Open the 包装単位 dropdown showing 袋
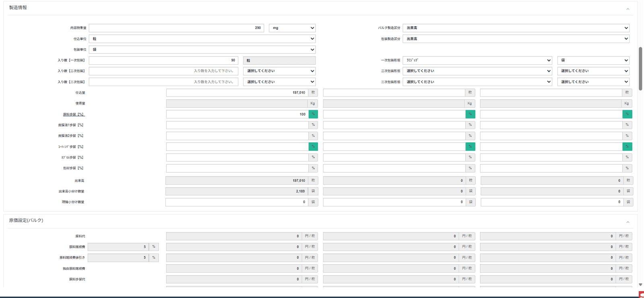This screenshot has height=298, width=644. pyautogui.click(x=202, y=50)
